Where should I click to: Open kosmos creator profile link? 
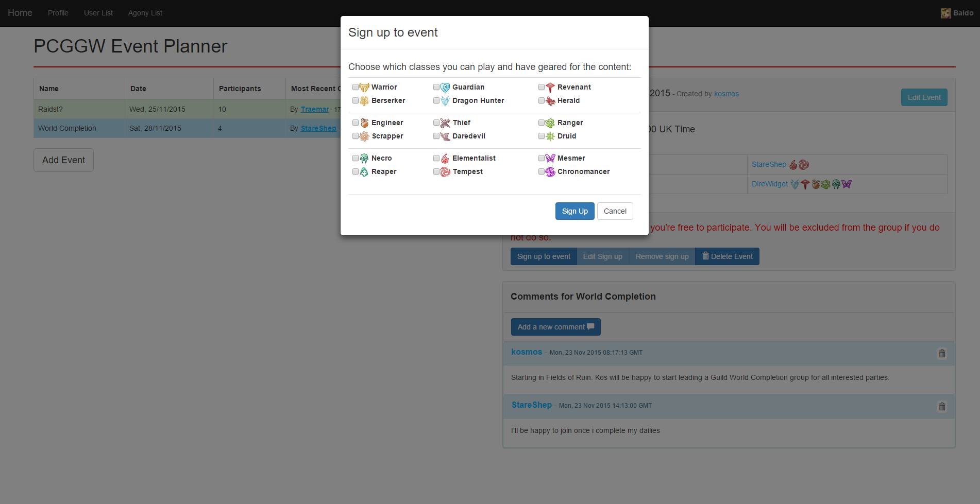pyautogui.click(x=726, y=94)
